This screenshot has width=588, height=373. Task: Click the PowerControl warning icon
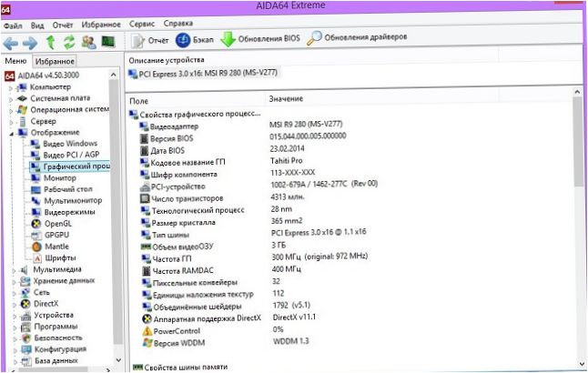point(147,331)
